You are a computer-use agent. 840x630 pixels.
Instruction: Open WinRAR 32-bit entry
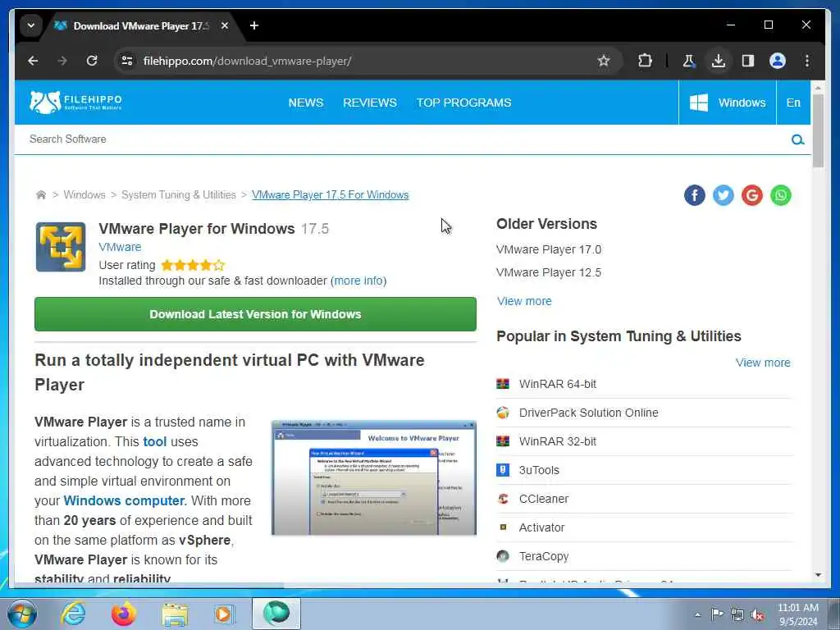[558, 441]
